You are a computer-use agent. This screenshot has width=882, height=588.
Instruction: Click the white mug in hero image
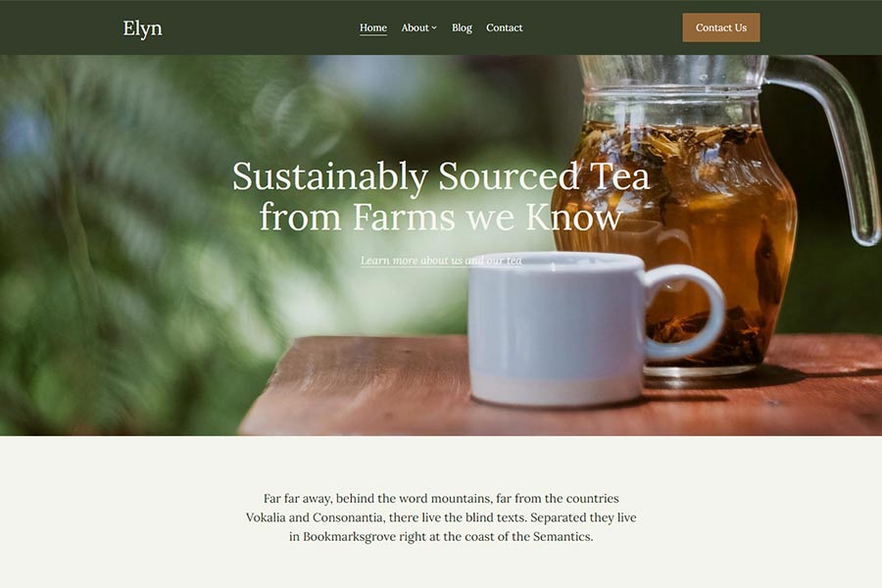tap(557, 329)
